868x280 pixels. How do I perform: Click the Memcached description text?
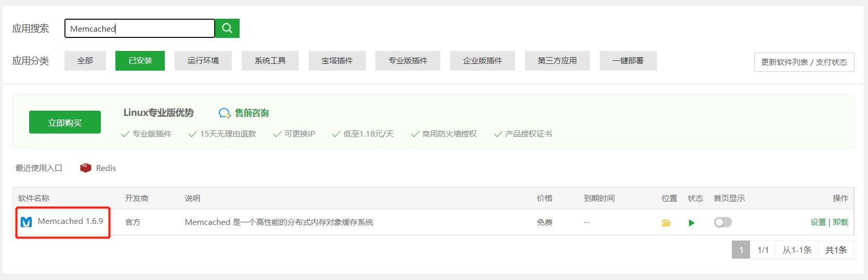tap(279, 222)
